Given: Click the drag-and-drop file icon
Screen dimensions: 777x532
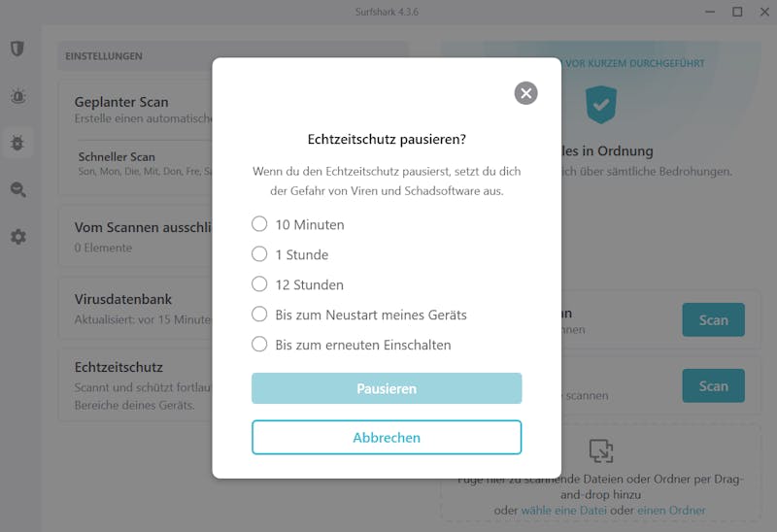Looking at the screenshot, I should [601, 450].
